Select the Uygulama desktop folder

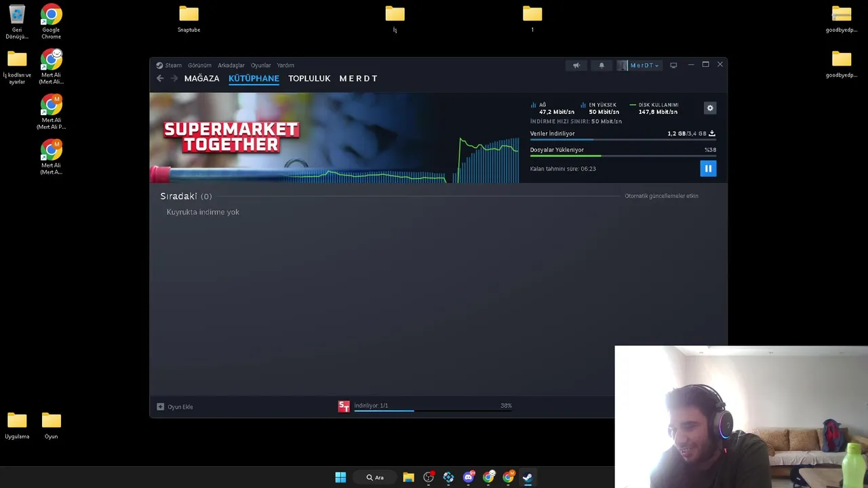click(17, 426)
